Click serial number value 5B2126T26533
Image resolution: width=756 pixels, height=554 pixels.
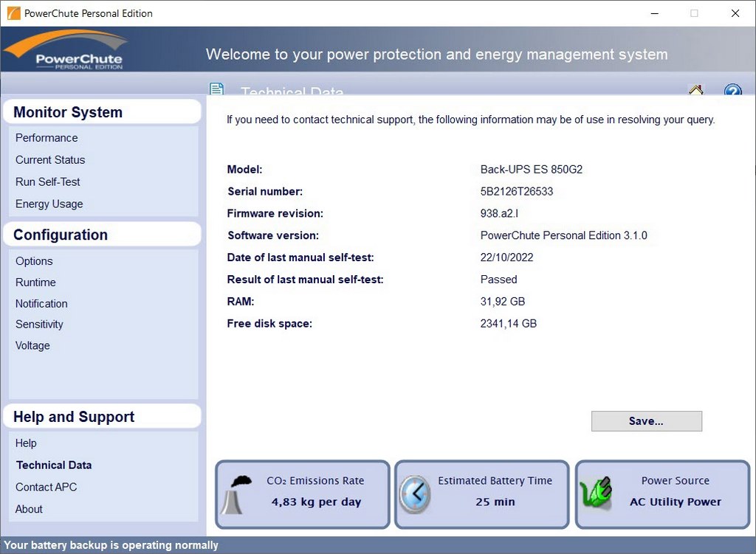pos(516,192)
